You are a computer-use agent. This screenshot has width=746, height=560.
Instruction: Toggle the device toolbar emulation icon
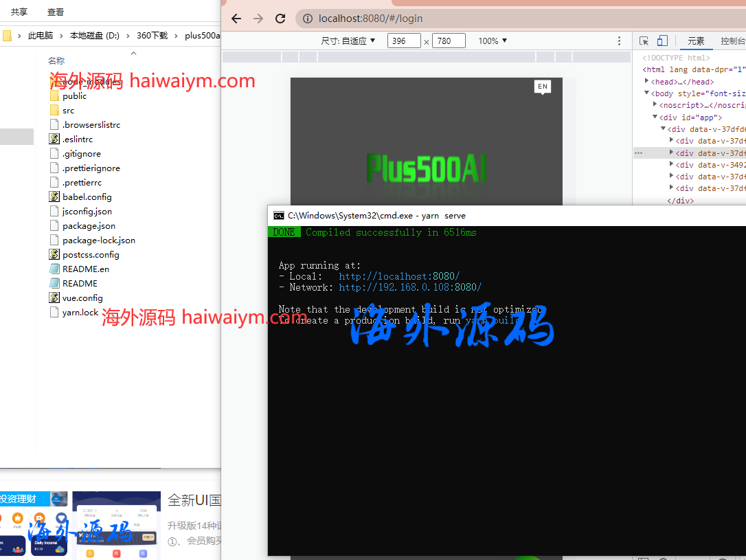[x=662, y=41]
